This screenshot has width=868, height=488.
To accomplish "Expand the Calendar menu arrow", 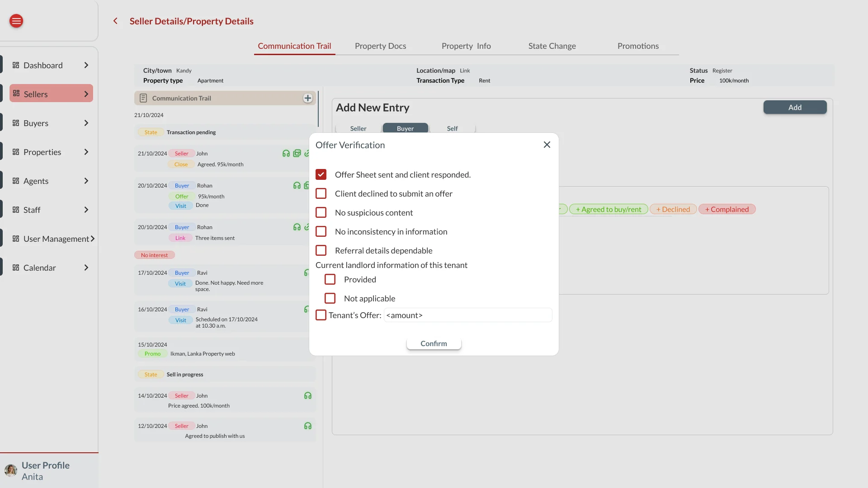I will pos(86,267).
